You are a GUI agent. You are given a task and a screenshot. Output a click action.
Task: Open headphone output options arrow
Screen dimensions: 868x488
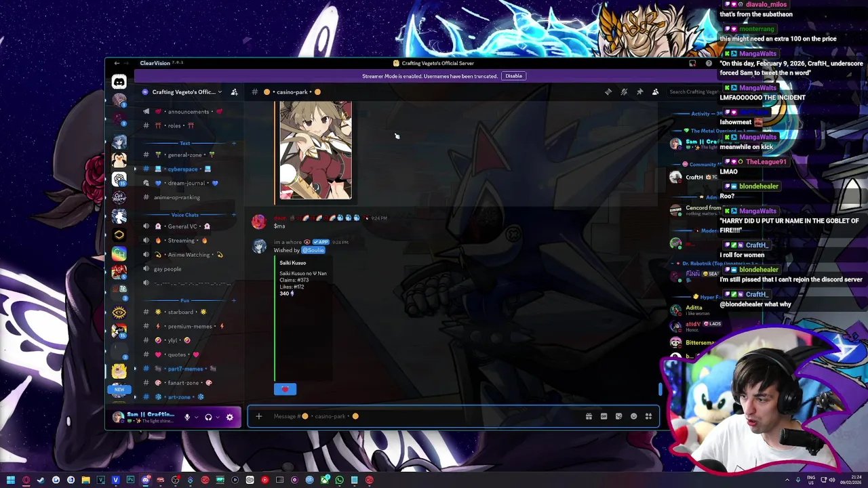(218, 417)
